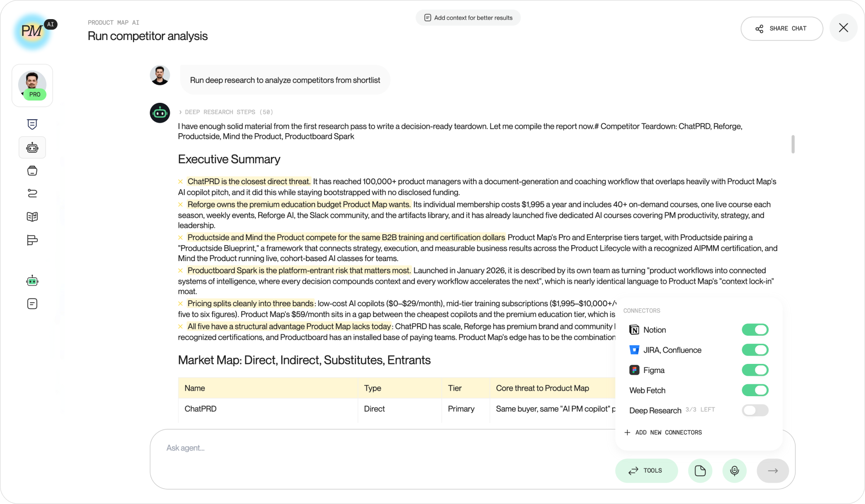Click the user avatar beside chat message
Screen dimensions: 865x504
tap(160, 75)
